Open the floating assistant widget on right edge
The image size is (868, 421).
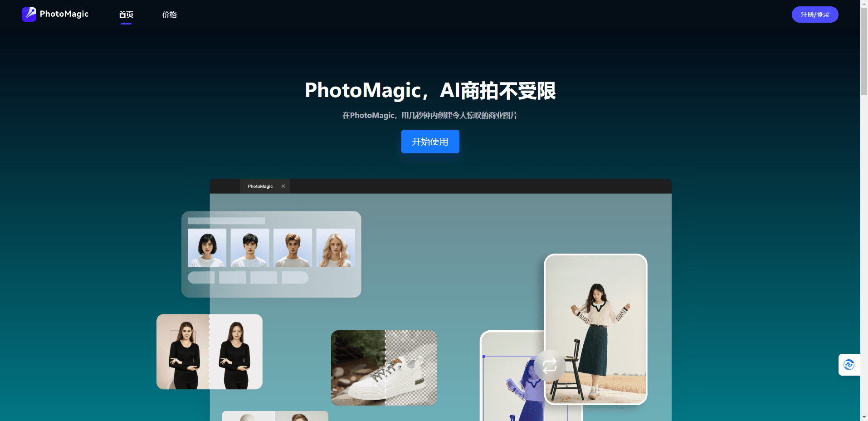[x=850, y=364]
